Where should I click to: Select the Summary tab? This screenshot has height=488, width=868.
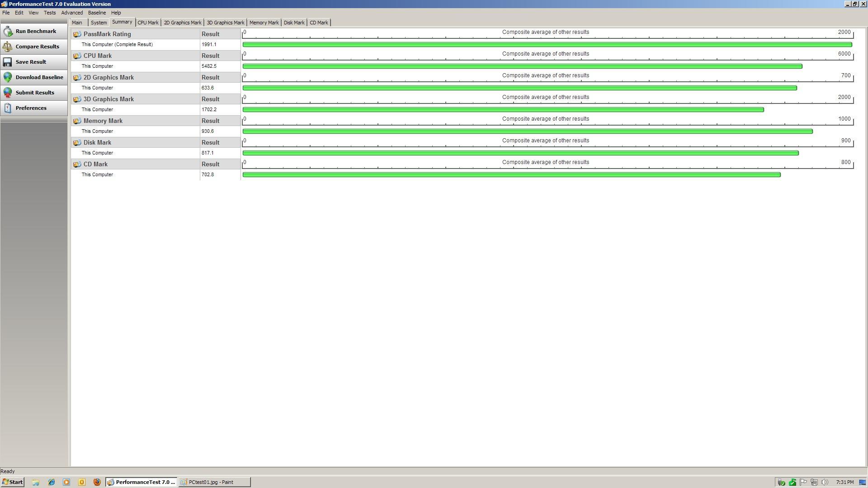(122, 22)
